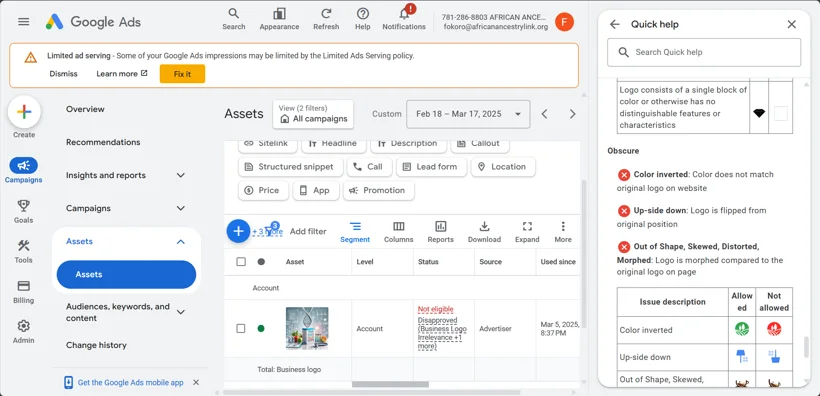The height and width of the screenshot is (396, 820).
Task: Open status dot of the asset row
Action: [x=261, y=329]
